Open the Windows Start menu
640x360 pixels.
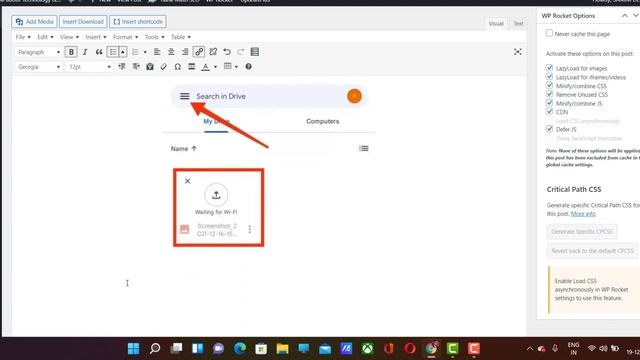133,349
